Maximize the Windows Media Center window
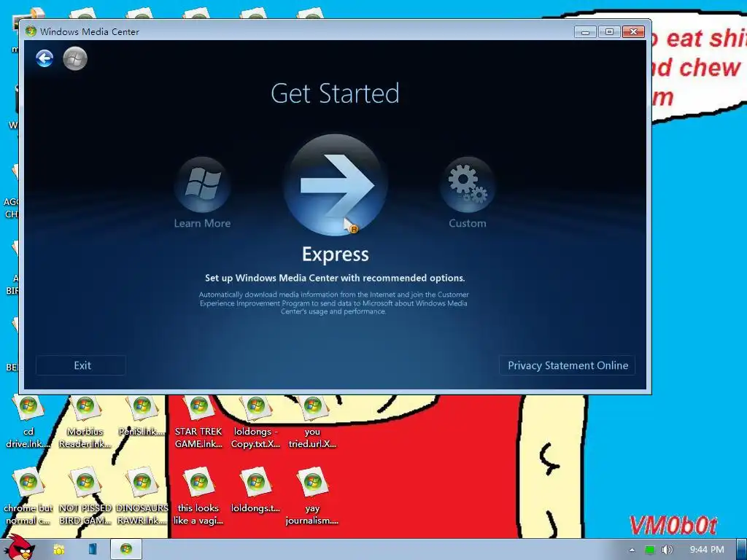 (609, 32)
